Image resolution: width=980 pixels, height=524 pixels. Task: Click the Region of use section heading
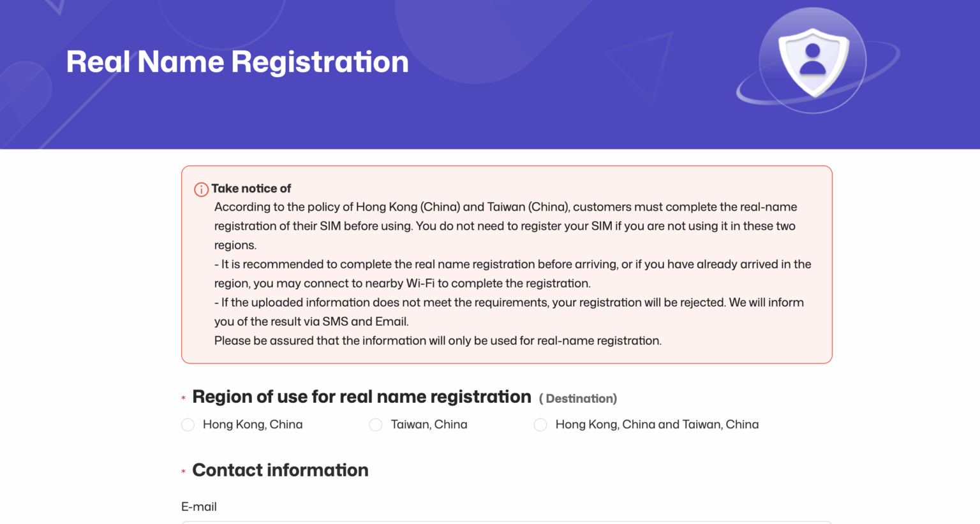pyautogui.click(x=360, y=397)
